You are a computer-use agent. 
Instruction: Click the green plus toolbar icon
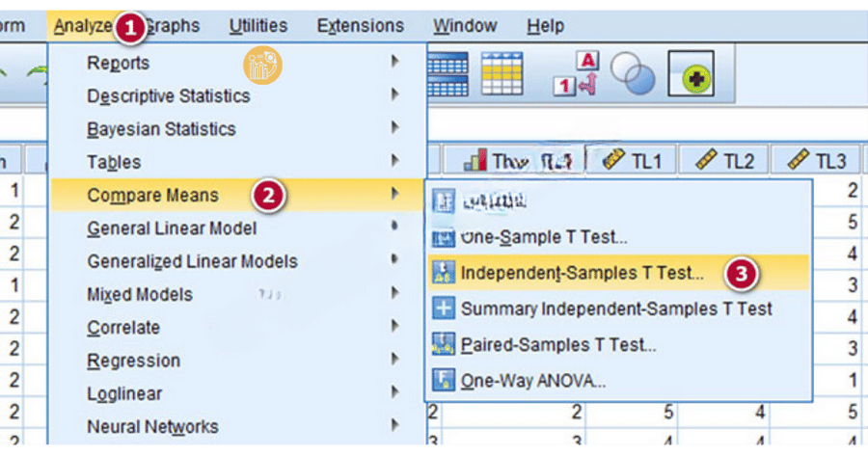tap(691, 73)
